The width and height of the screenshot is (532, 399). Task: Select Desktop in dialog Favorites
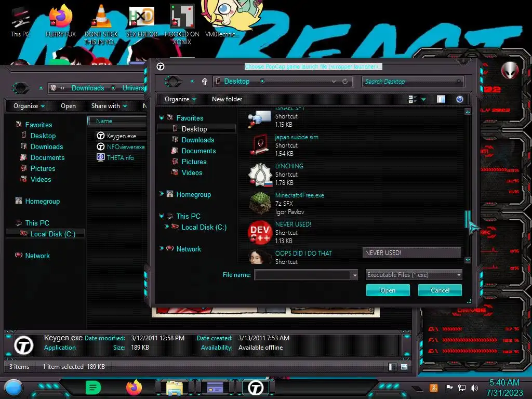(194, 129)
